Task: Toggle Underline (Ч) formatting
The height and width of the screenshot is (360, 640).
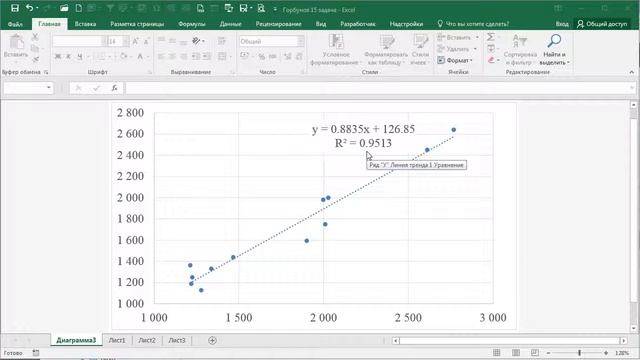Action: pyautogui.click(x=80, y=56)
